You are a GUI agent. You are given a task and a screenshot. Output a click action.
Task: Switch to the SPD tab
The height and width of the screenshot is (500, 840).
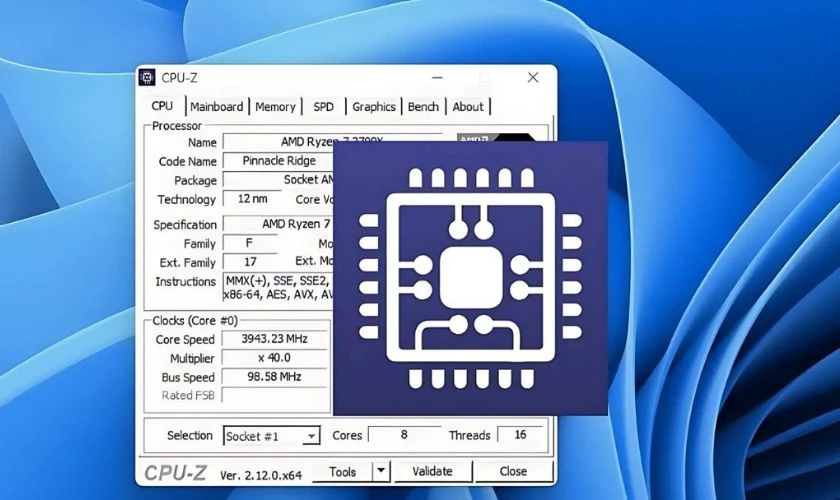pos(323,107)
